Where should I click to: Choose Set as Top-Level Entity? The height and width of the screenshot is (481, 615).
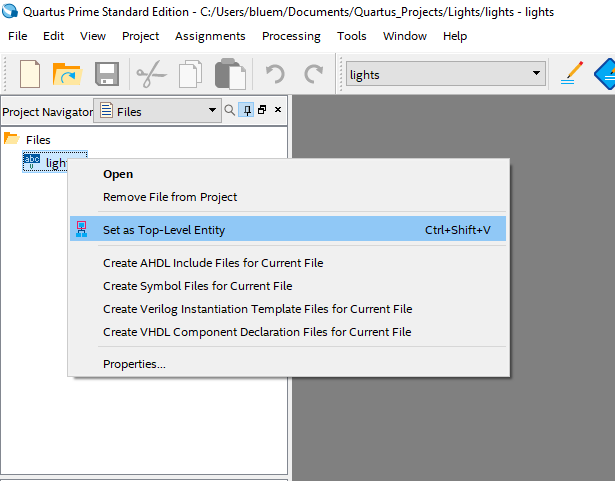click(x=164, y=230)
